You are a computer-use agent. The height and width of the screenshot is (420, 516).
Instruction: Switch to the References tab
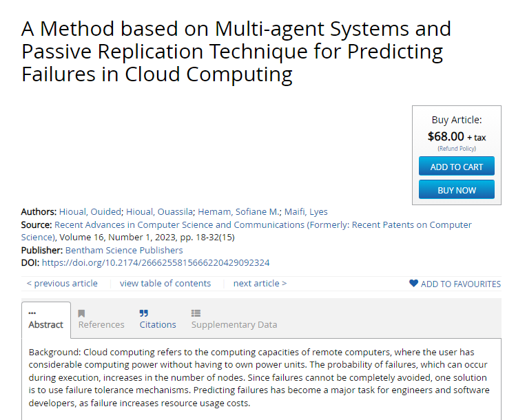(x=101, y=324)
